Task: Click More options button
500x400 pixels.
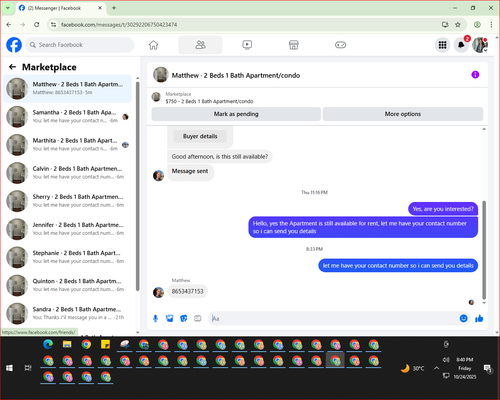Action: click(403, 114)
